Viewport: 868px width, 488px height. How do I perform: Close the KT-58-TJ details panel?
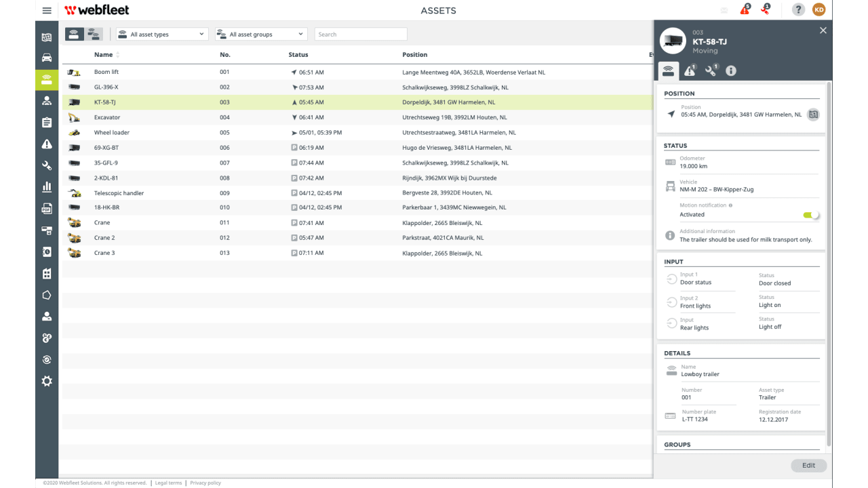tap(823, 30)
